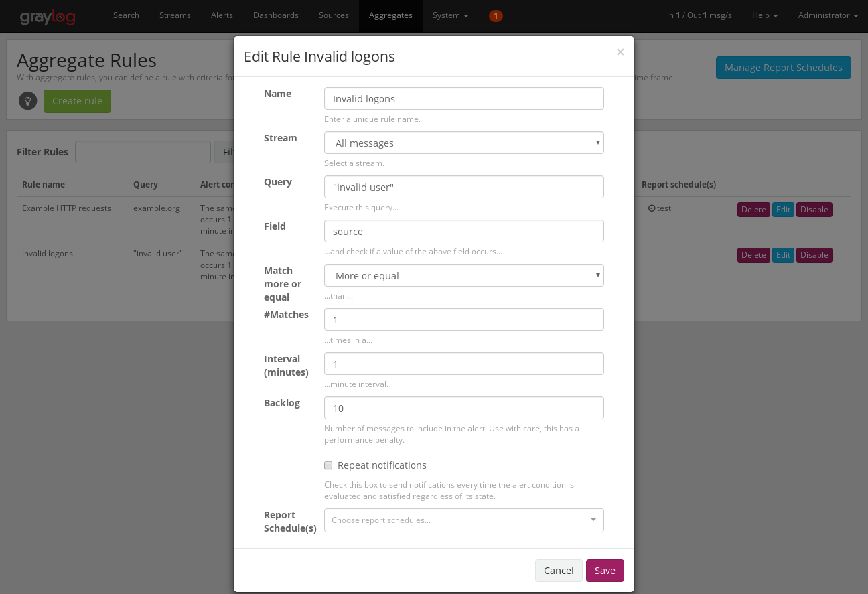Screen dimensions: 868x594
Task: Click the example.org query cell
Action: point(157,208)
